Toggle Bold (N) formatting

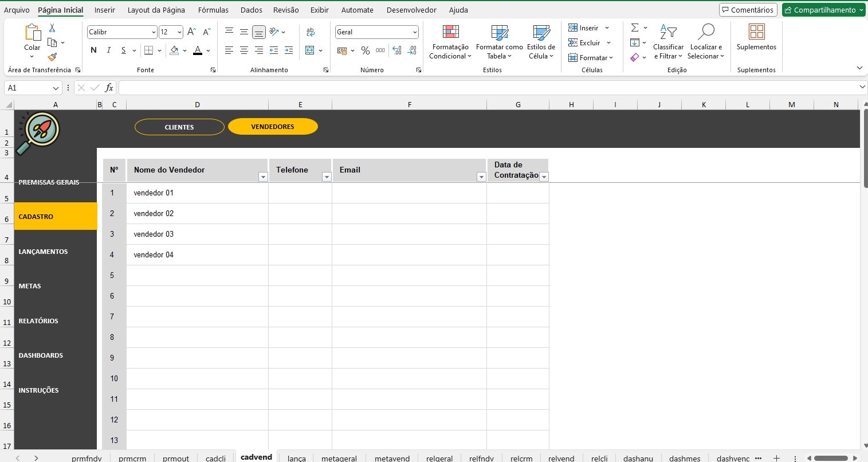[x=93, y=50]
